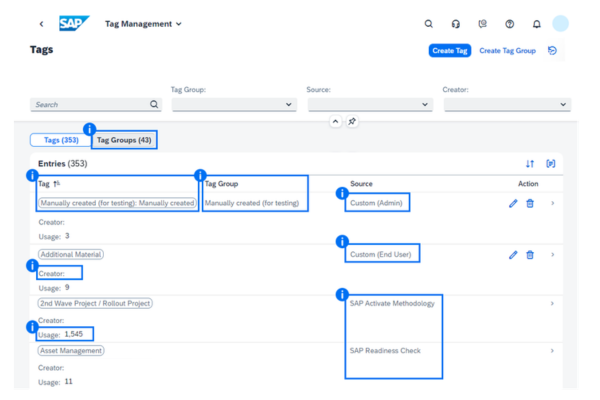Edit the Manually created tag row

click(513, 203)
